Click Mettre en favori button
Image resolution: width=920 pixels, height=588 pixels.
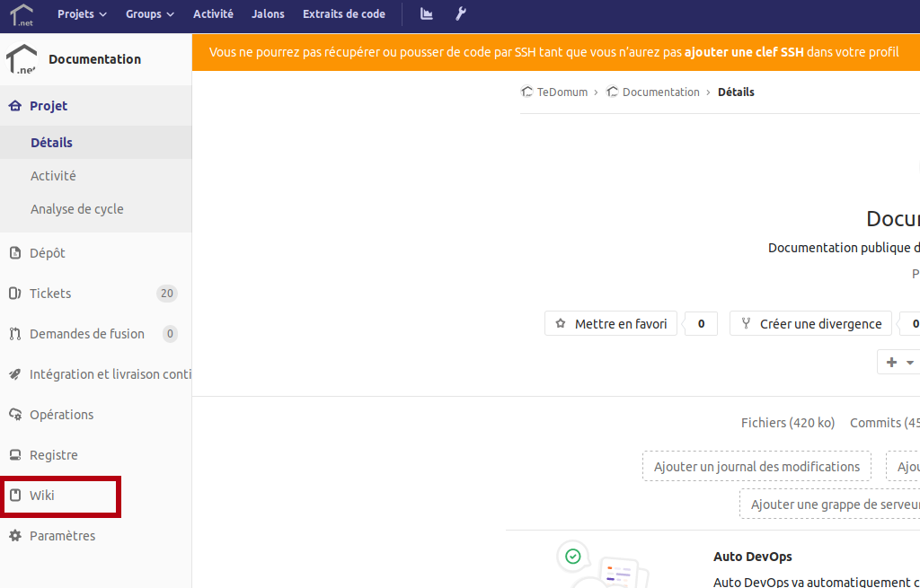(611, 324)
